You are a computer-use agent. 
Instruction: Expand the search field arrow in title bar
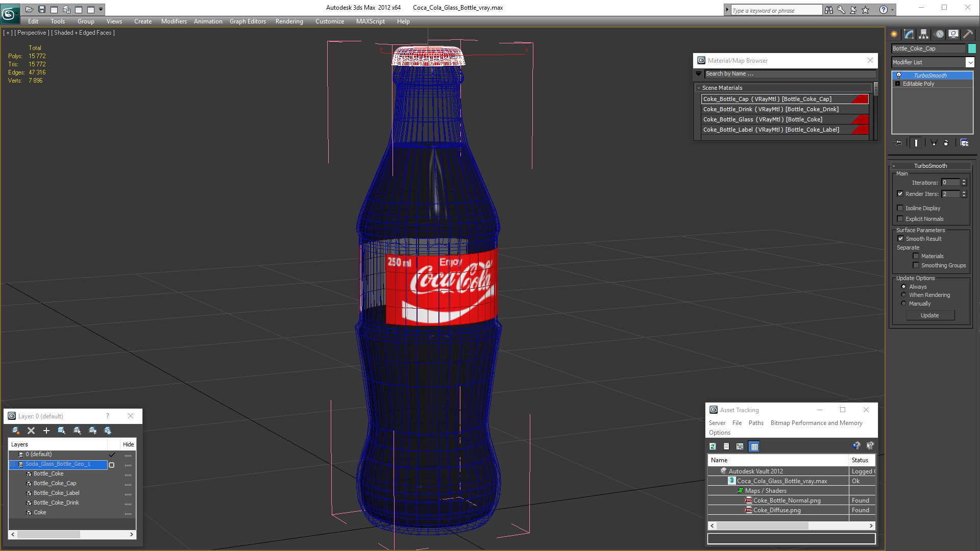(x=727, y=10)
